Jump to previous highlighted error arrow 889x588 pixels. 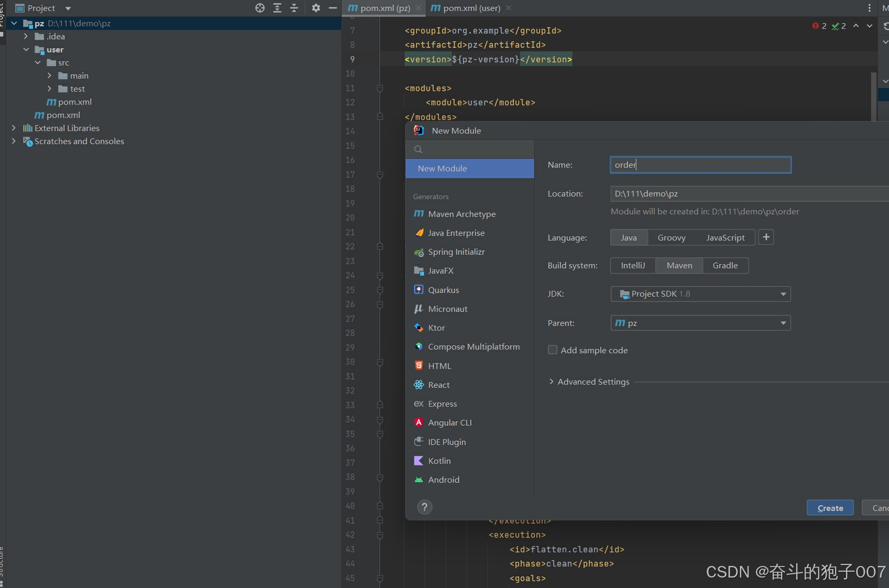pos(856,26)
